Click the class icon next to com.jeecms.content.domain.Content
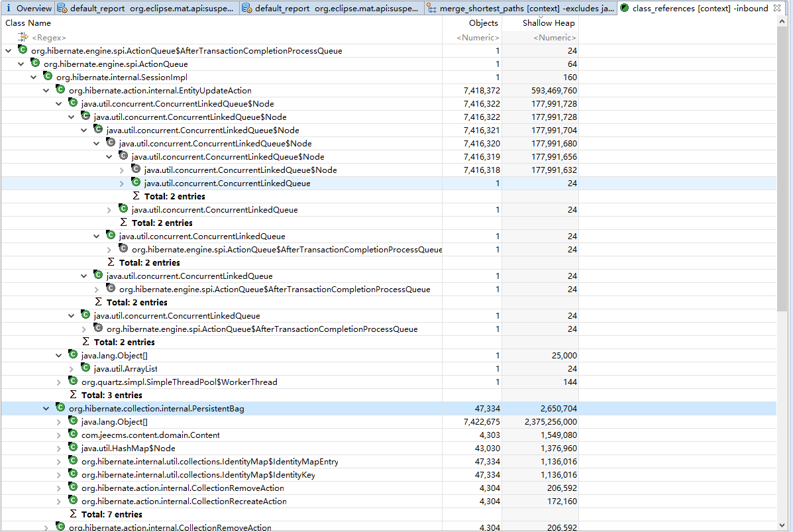Screen dimensions: 793x532 coord(73,435)
